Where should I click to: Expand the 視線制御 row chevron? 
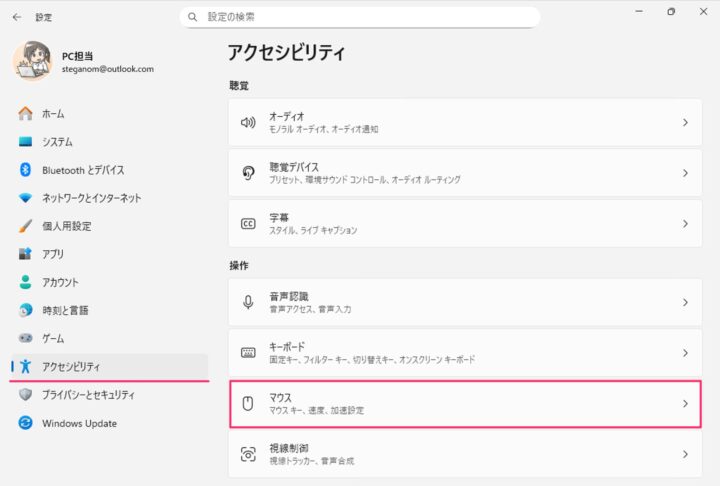click(x=685, y=454)
